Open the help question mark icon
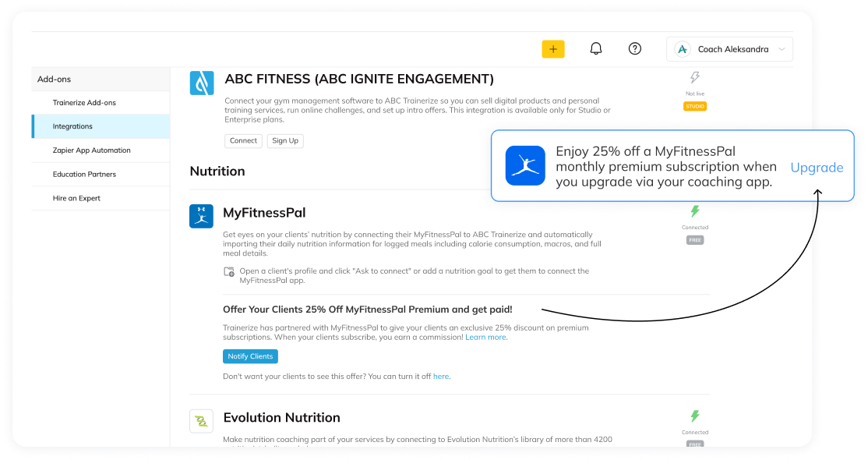Image resolution: width=868 pixels, height=460 pixels. point(635,49)
